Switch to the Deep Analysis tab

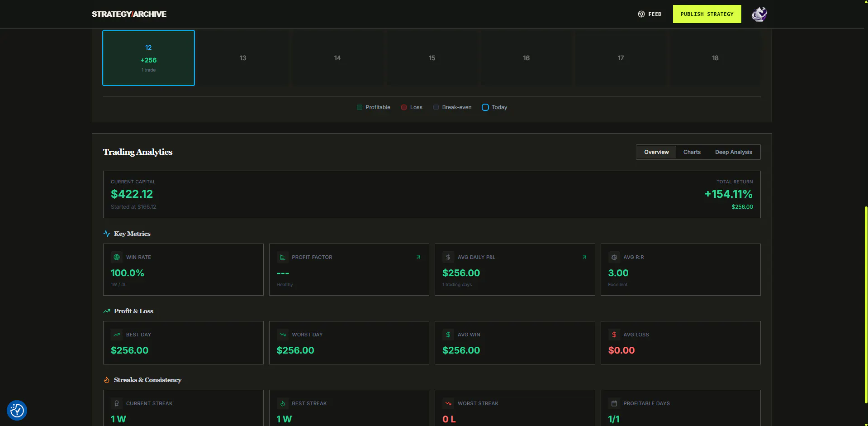tap(733, 152)
